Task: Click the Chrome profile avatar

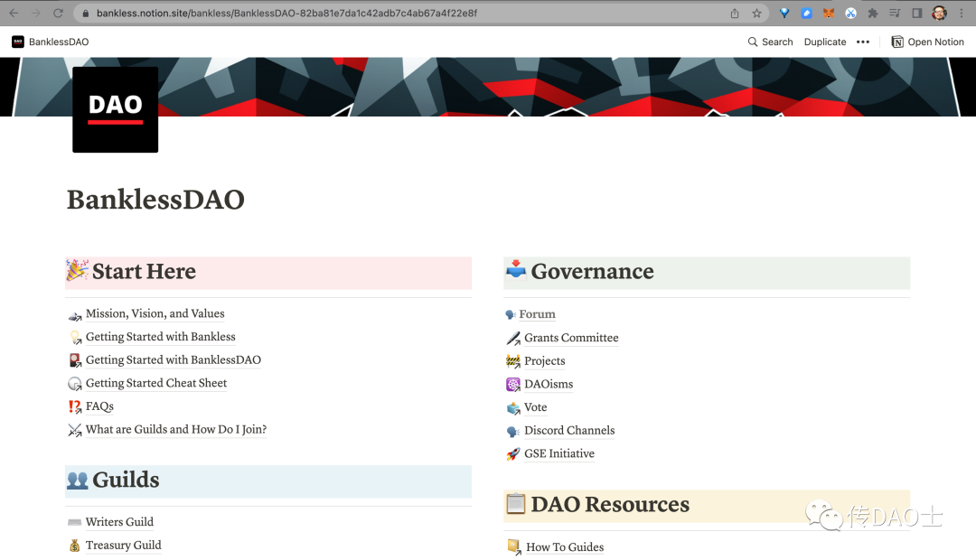Action: [939, 13]
